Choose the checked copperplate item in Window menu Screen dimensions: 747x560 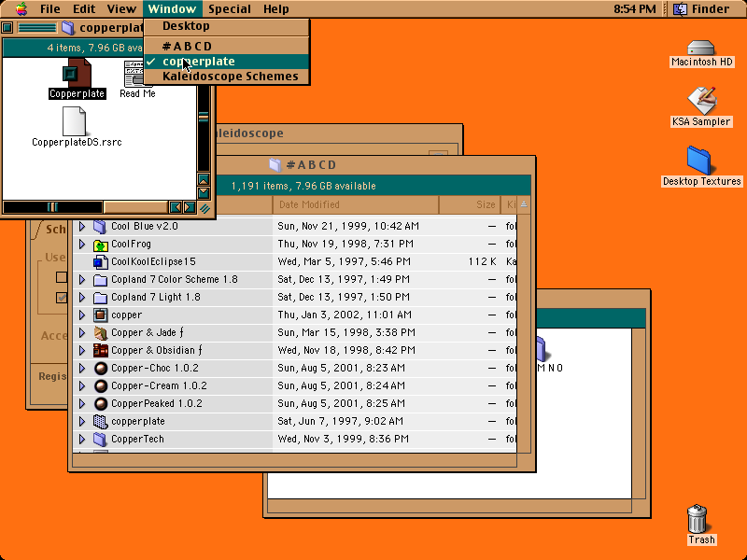tap(227, 62)
